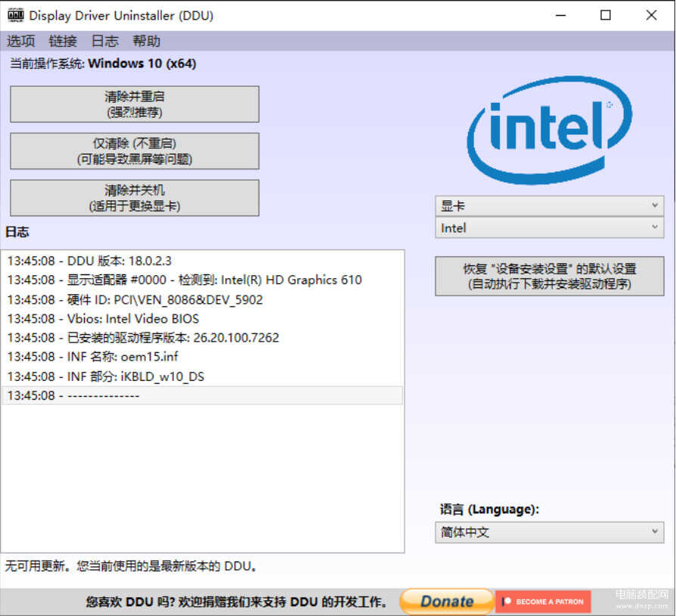Select the Intel HD Graphics 610 log line

point(185,280)
